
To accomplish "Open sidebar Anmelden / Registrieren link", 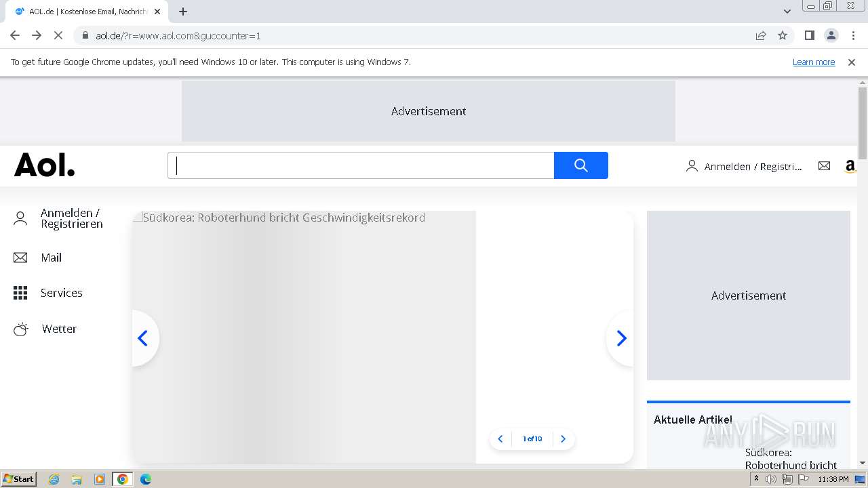I will point(72,218).
